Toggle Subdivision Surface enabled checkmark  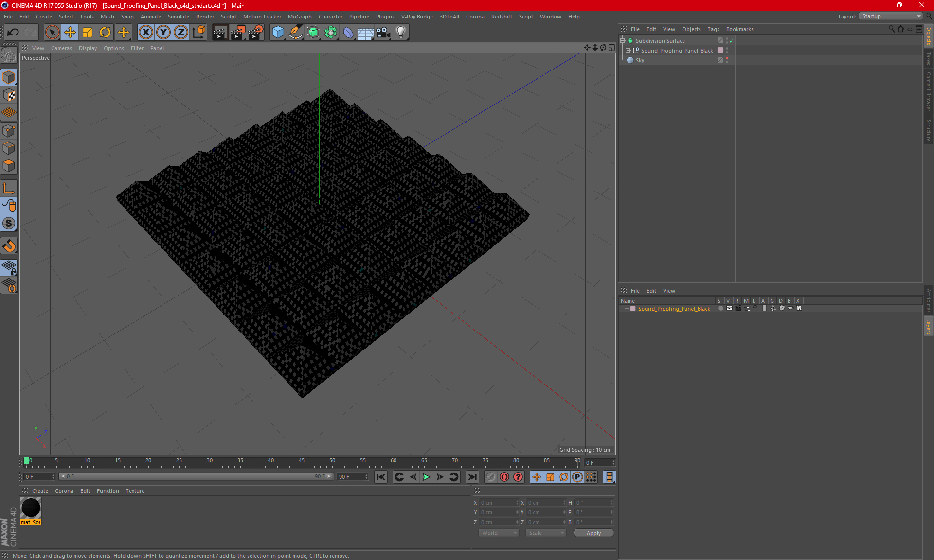pyautogui.click(x=731, y=41)
